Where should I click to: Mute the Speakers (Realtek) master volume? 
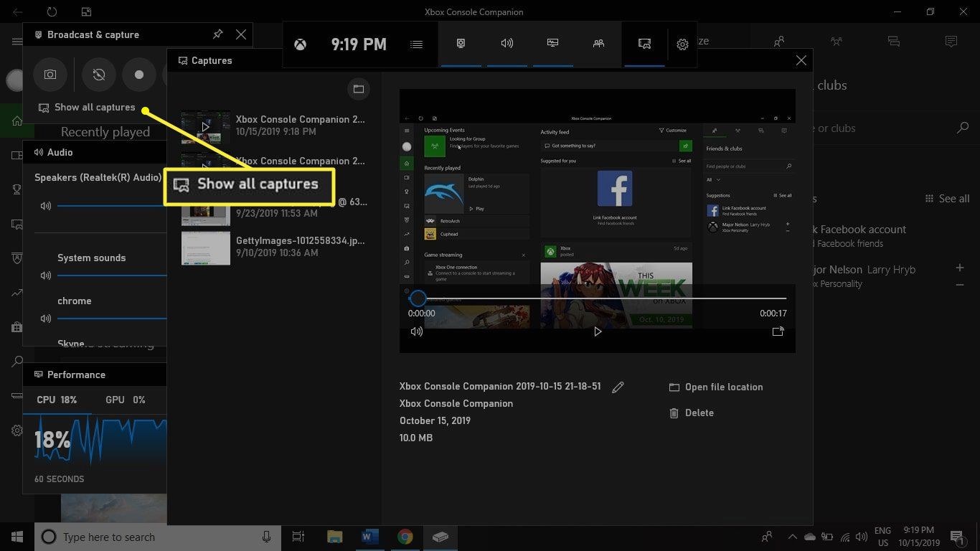click(x=46, y=206)
